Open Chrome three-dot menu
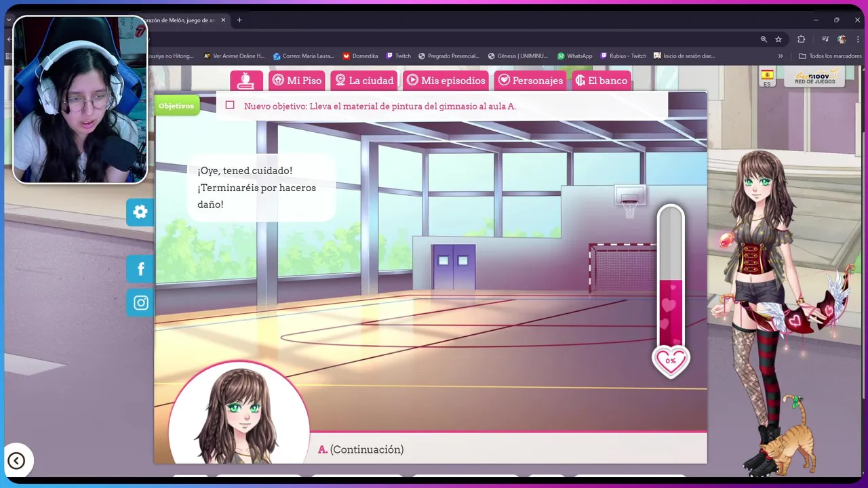The width and height of the screenshot is (868, 488). coord(858,39)
